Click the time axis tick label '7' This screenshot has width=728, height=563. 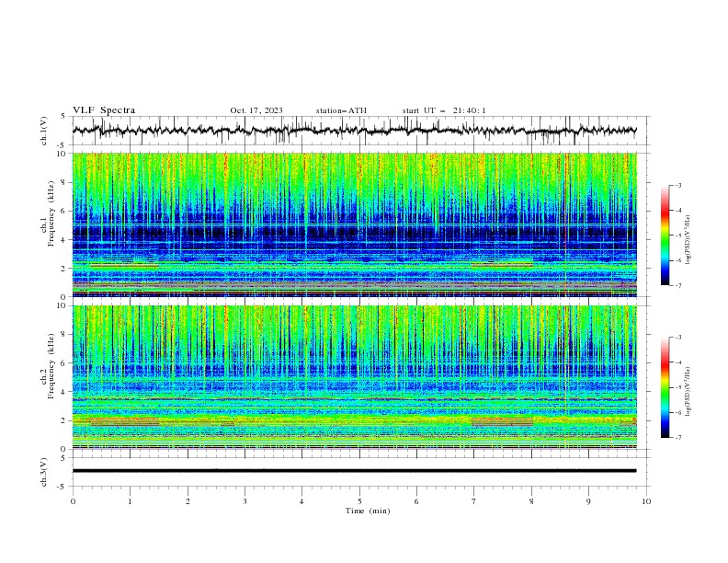(x=474, y=501)
